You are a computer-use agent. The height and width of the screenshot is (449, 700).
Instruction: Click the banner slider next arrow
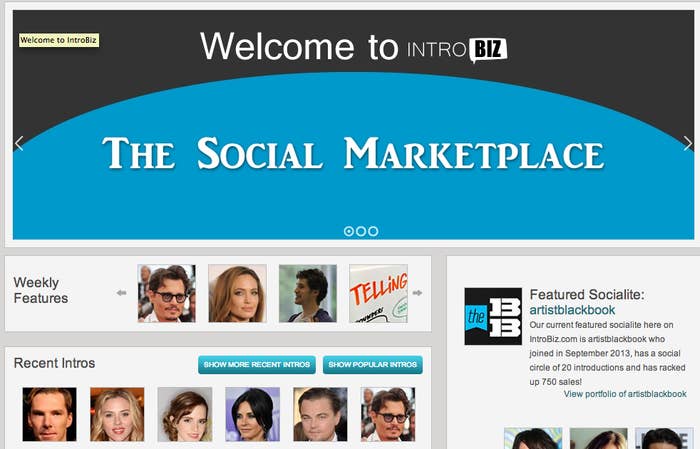click(x=688, y=144)
